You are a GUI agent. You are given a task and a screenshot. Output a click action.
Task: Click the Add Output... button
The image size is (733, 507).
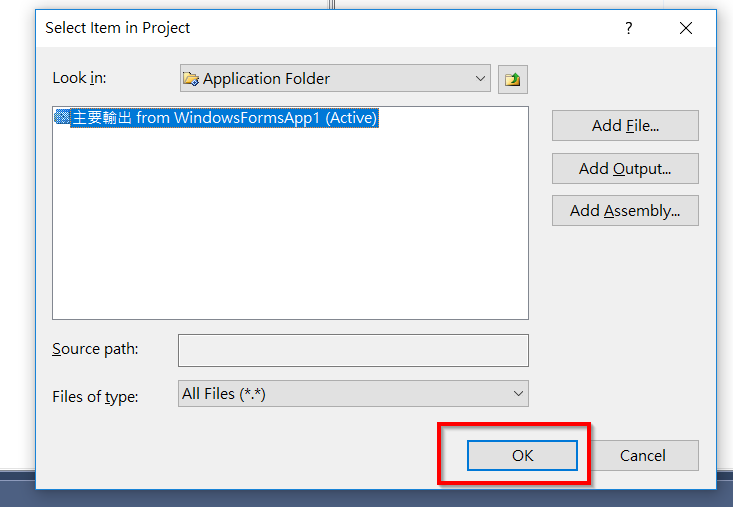[625, 169]
